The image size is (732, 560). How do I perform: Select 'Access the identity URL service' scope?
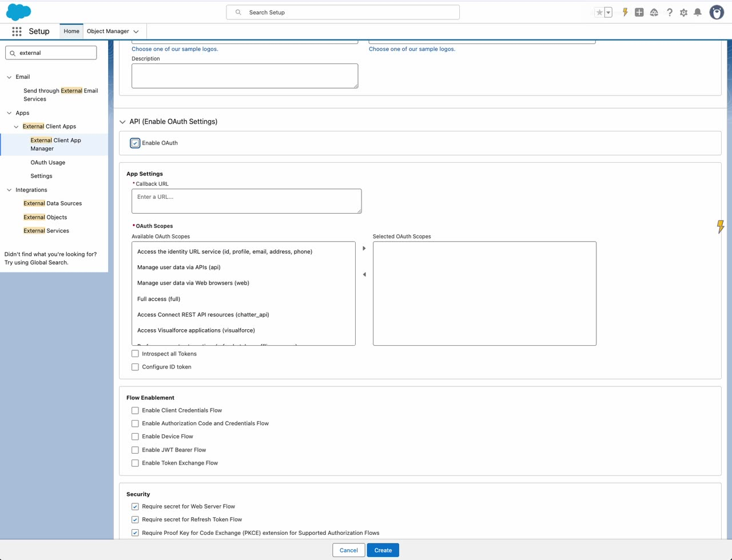point(225,251)
